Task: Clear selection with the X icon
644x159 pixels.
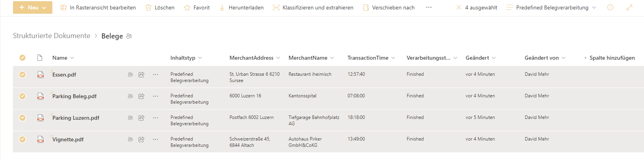Action: pyautogui.click(x=459, y=7)
